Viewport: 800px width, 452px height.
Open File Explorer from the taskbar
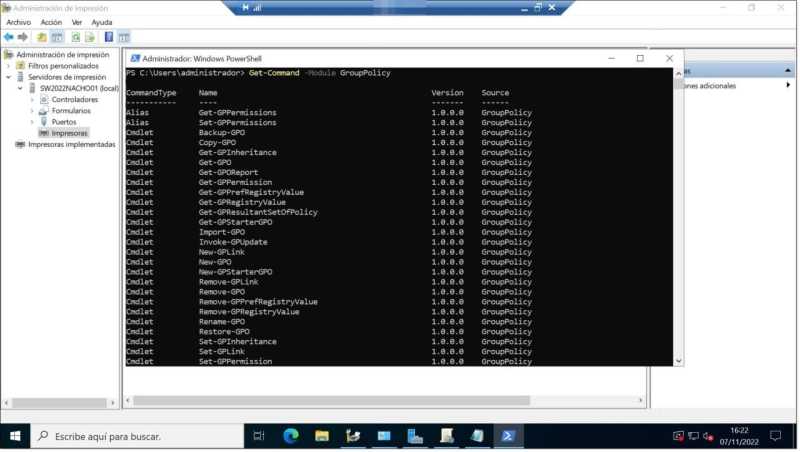(x=322, y=436)
